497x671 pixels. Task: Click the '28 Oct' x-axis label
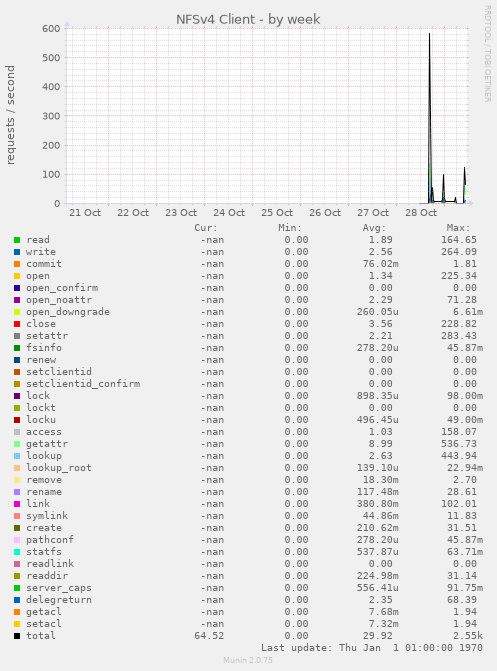[421, 213]
